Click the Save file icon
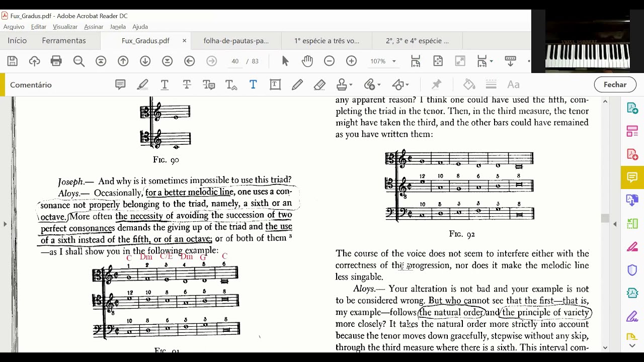 (x=13, y=61)
